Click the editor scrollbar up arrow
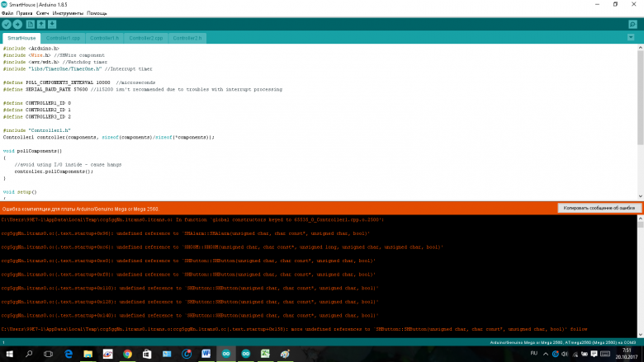The height and width of the screenshot is (362, 644). click(x=641, y=48)
